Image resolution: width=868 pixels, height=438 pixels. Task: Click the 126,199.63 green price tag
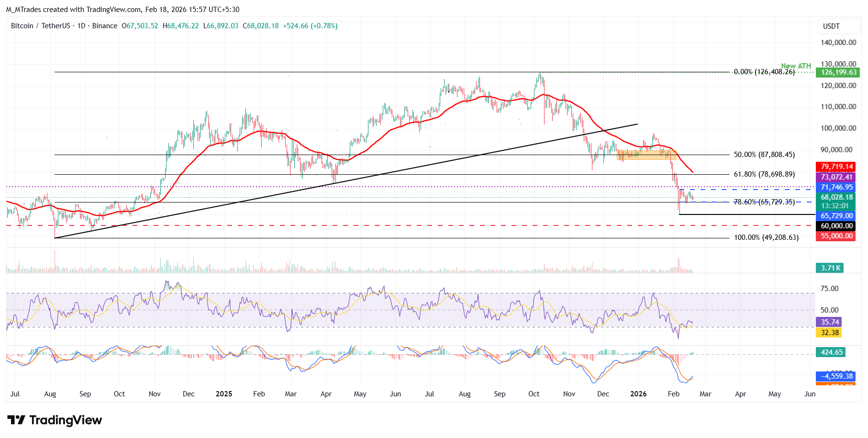coord(838,73)
